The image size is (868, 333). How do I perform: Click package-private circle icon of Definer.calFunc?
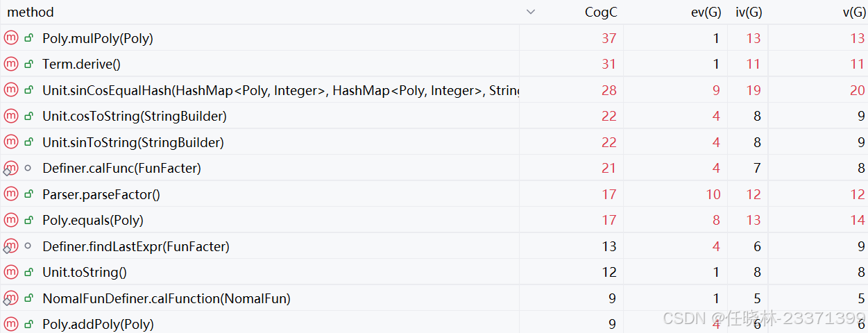pos(28,168)
